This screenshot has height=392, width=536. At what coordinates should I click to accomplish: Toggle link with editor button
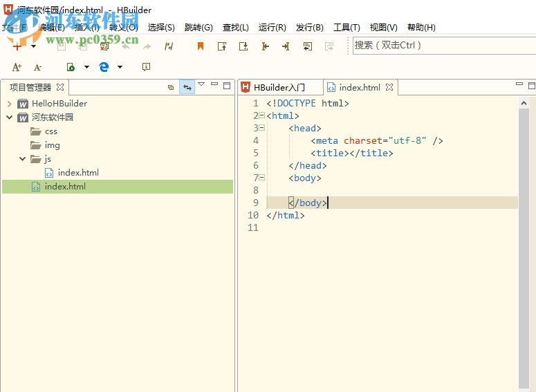[187, 87]
